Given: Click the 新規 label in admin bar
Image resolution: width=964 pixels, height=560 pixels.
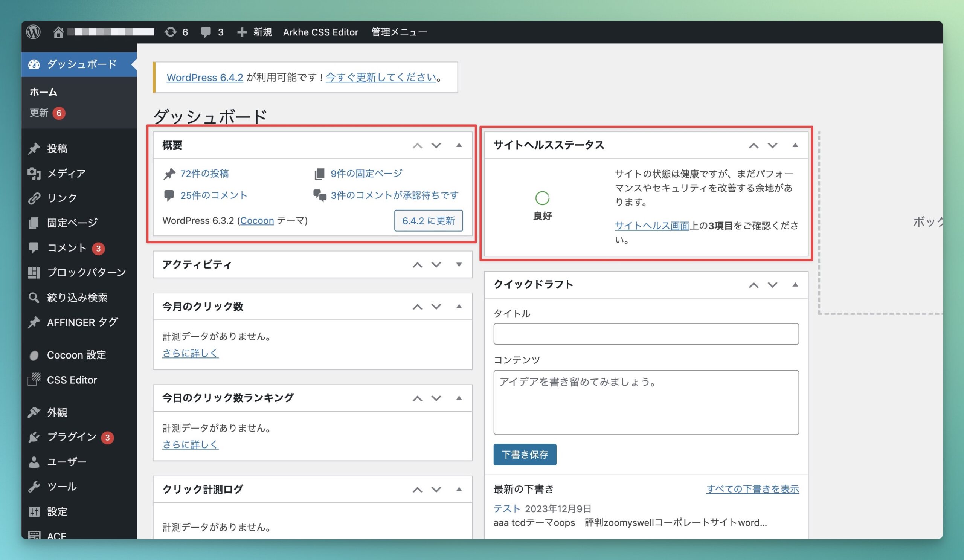Looking at the screenshot, I should coord(262,32).
